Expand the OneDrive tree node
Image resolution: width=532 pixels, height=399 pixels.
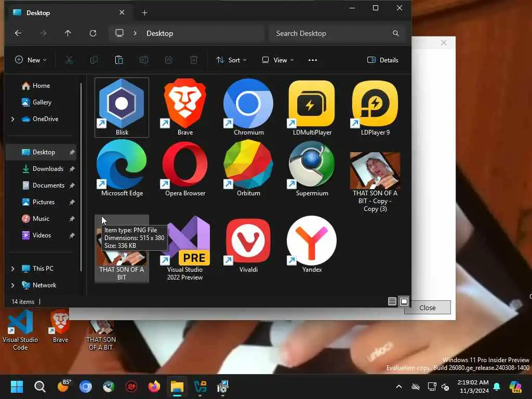(12, 119)
